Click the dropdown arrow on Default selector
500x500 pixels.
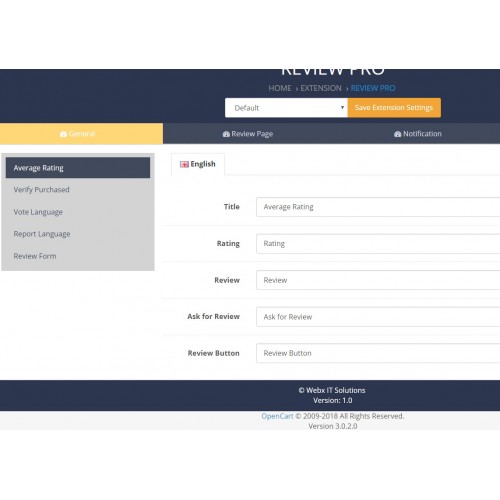pyautogui.click(x=342, y=107)
